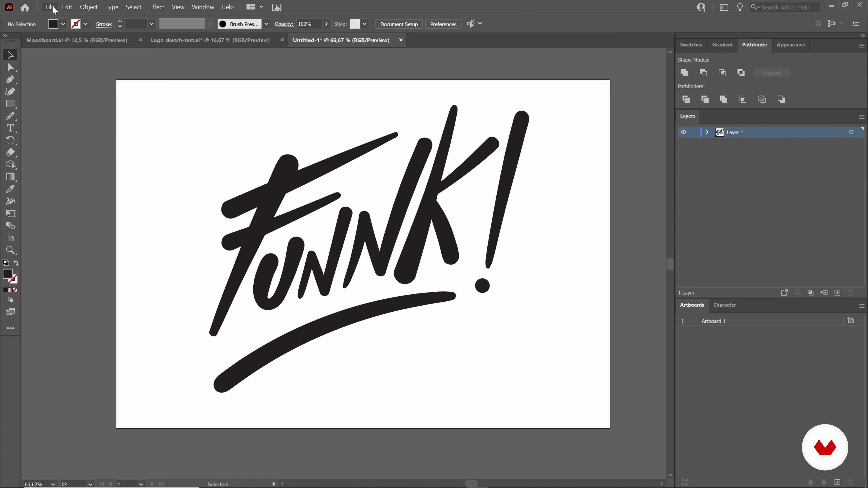Open the rotation angle dropdown
The height and width of the screenshot is (488, 868).
click(90, 484)
